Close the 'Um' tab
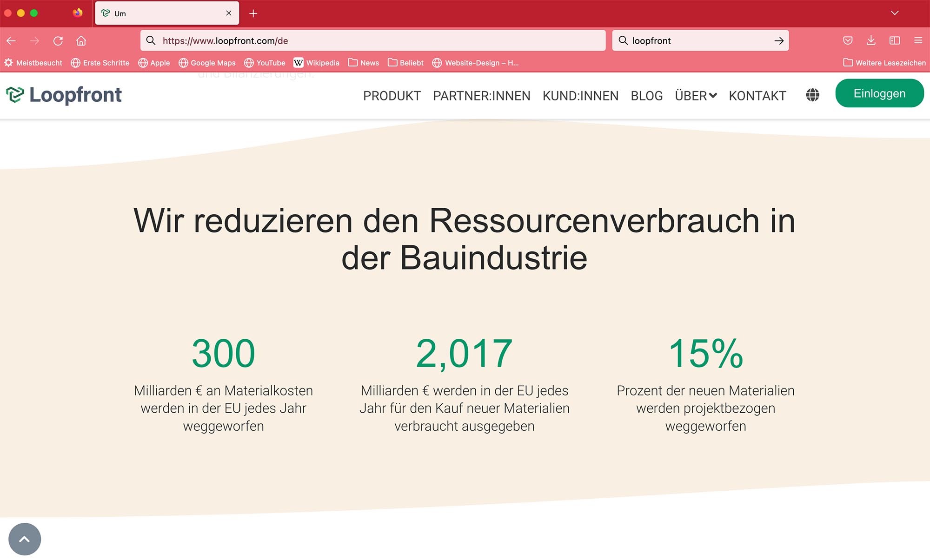 click(228, 13)
